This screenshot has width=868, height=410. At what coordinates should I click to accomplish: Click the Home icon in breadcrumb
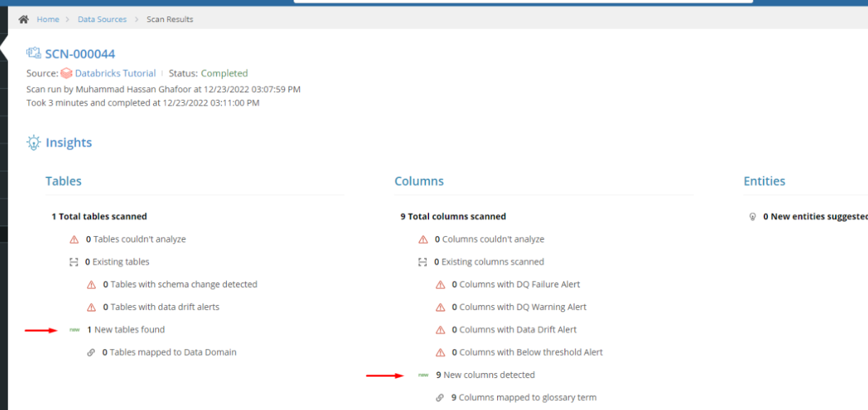(23, 19)
